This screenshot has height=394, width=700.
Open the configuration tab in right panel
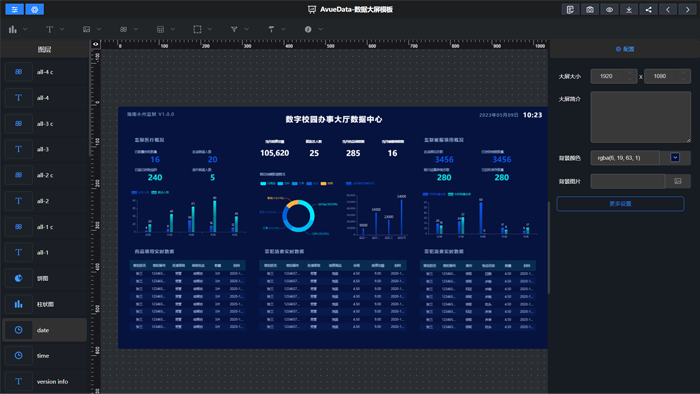tap(625, 49)
